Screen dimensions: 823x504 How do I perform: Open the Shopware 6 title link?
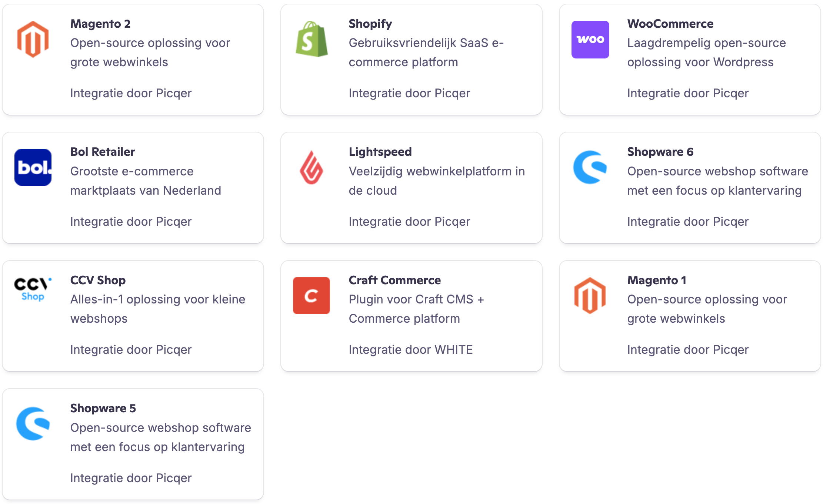(660, 152)
